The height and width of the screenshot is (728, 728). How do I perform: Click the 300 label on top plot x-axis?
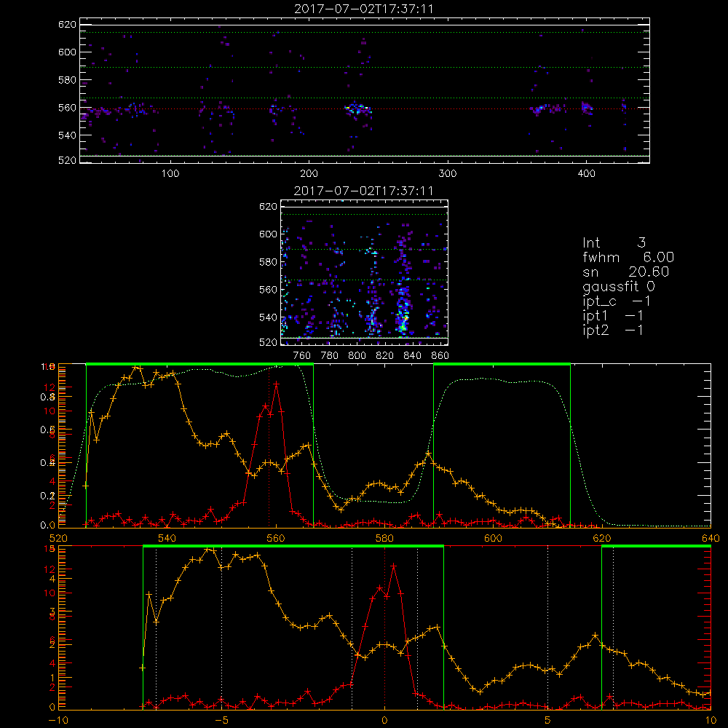point(448,174)
